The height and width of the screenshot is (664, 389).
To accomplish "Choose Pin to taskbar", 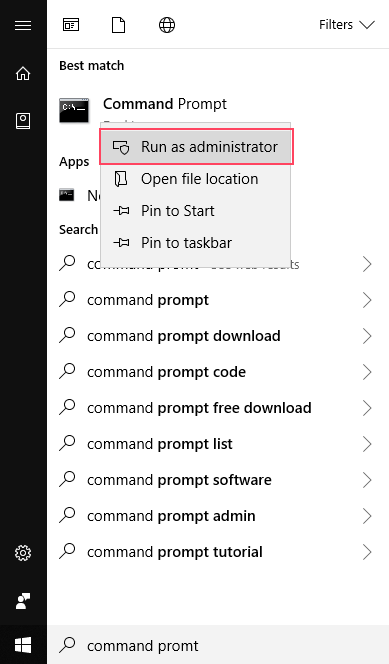I will pos(196,243).
